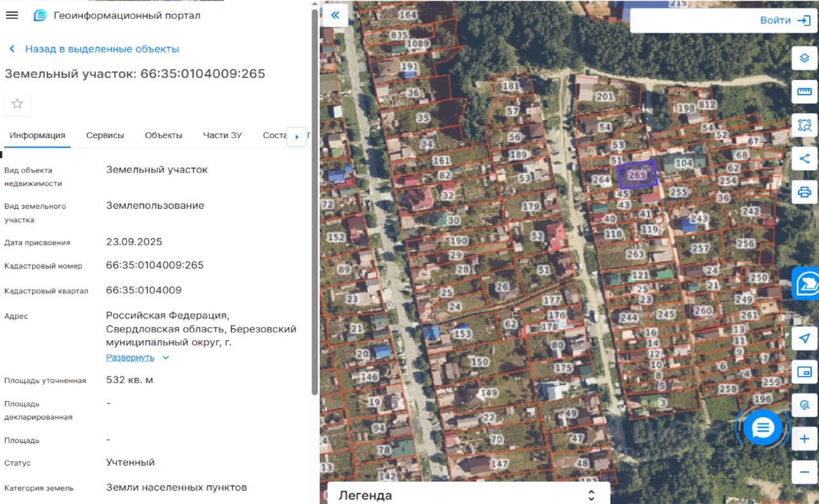Screen dimensions: 819x504
Task: Select parcel 263 on the map
Action: click(x=635, y=254)
